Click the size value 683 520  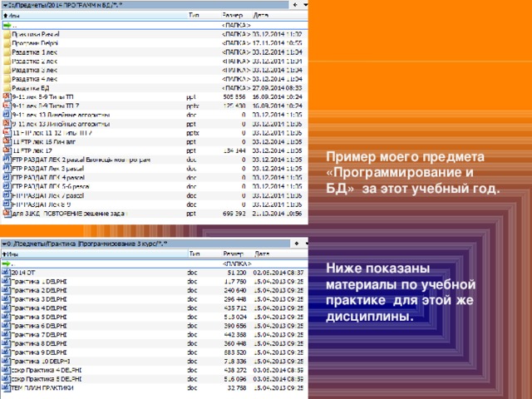point(235,352)
